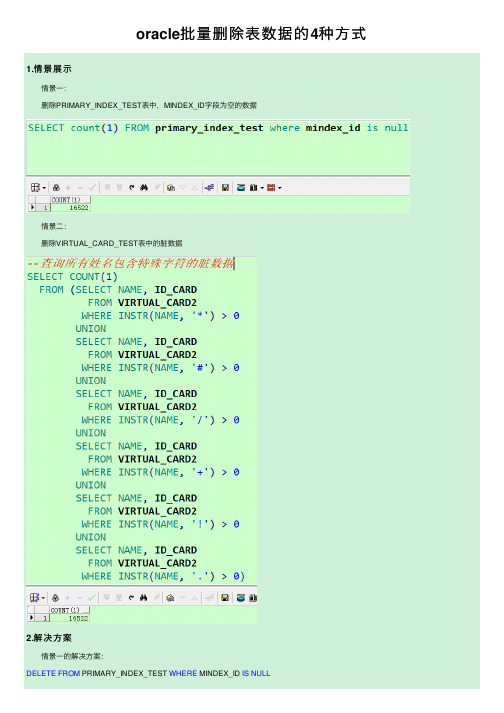Click chart icon under primary_index_test query
504x713 pixels.
pyautogui.click(x=253, y=187)
